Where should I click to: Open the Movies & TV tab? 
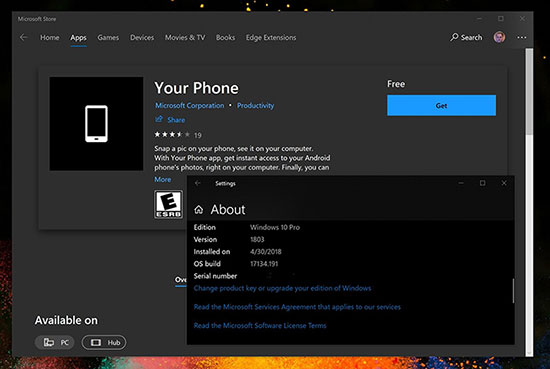pos(185,38)
